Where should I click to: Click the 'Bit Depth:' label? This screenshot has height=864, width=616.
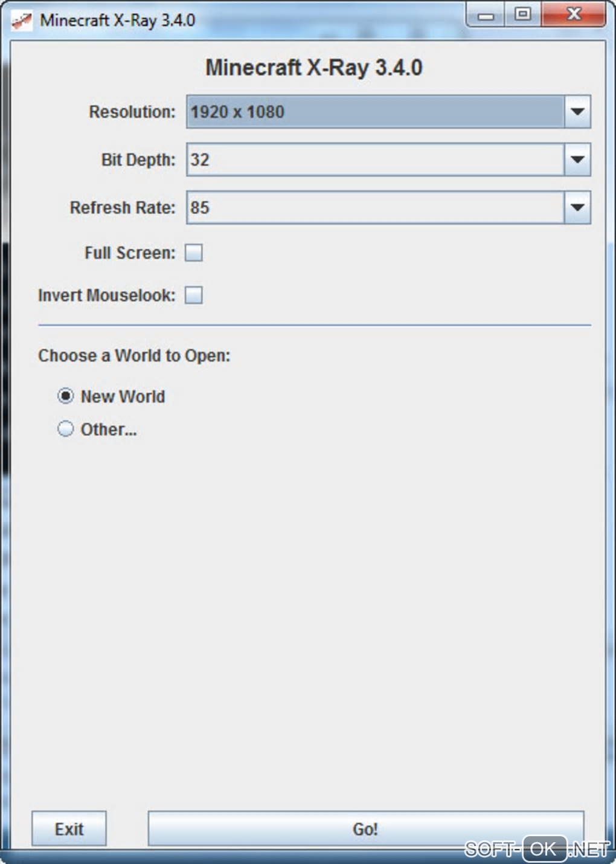click(138, 160)
